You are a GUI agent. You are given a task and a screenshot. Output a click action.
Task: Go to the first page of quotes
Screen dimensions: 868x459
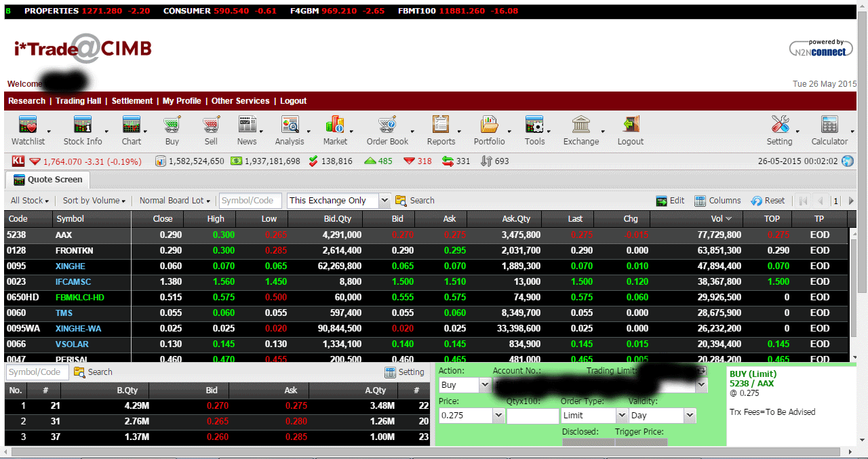click(x=804, y=201)
